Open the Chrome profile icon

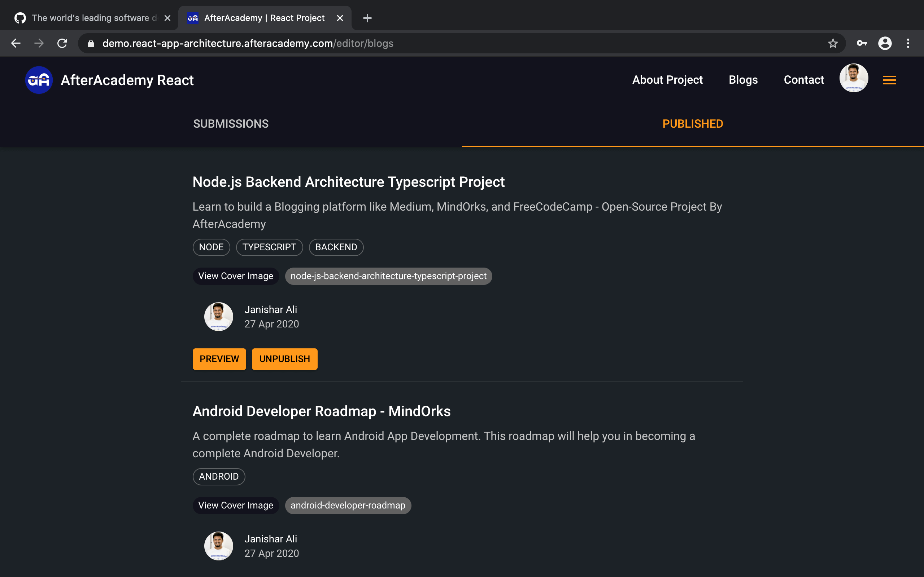pos(885,44)
